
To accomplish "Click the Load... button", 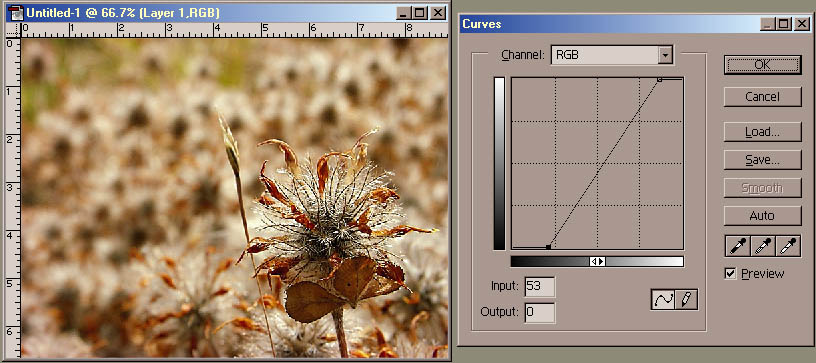I will [762, 132].
